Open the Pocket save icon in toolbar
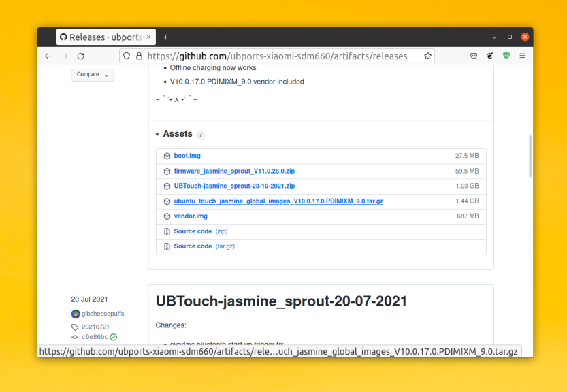 (x=474, y=56)
